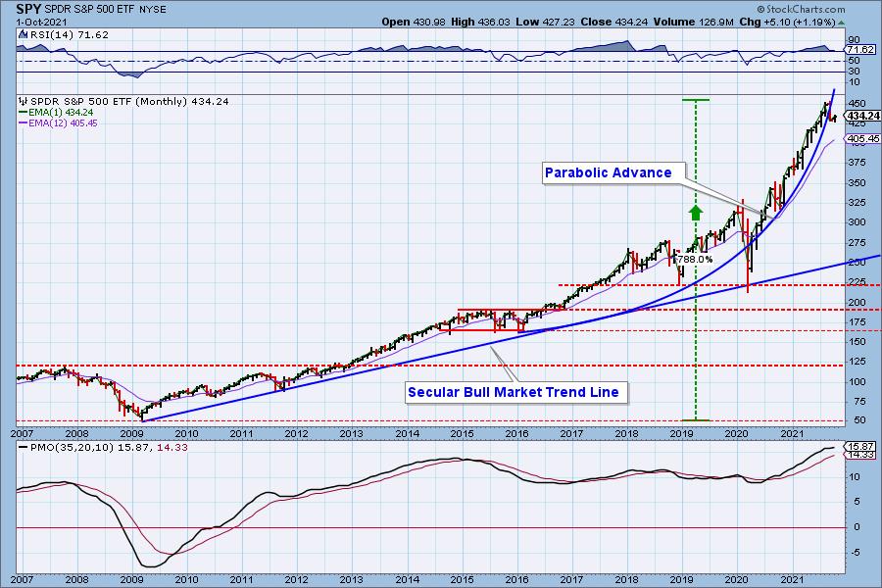This screenshot has height=588, width=882.
Task: Click the 300 level on the price scale
Action: pyautogui.click(x=857, y=222)
